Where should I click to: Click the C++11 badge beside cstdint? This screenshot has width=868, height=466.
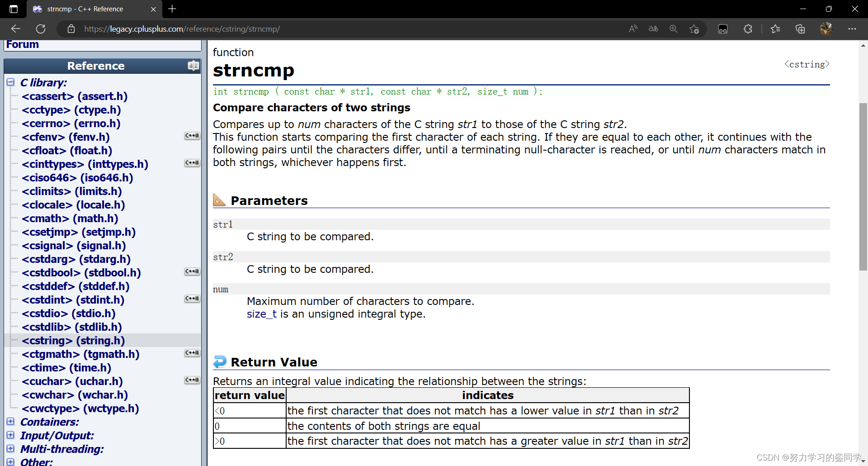pyautogui.click(x=192, y=299)
